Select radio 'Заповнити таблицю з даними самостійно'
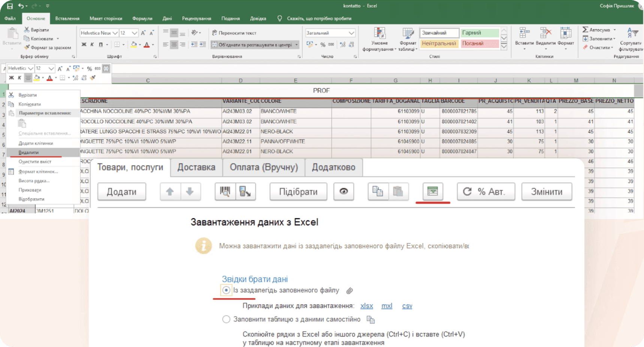 [x=226, y=319]
